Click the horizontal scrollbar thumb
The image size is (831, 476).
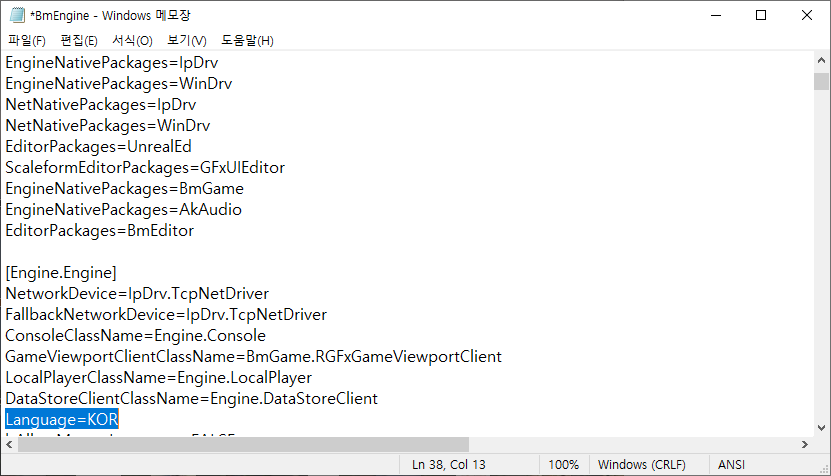[x=243, y=444]
